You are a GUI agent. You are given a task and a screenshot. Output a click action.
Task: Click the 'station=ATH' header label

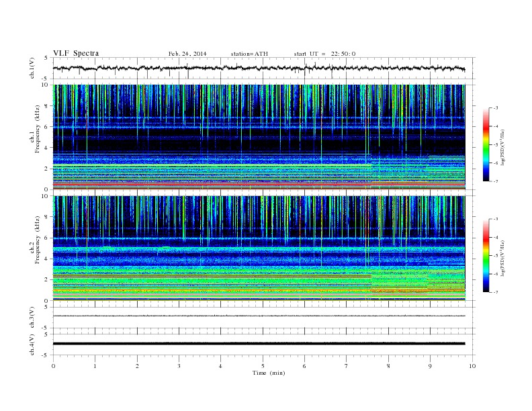(x=249, y=54)
